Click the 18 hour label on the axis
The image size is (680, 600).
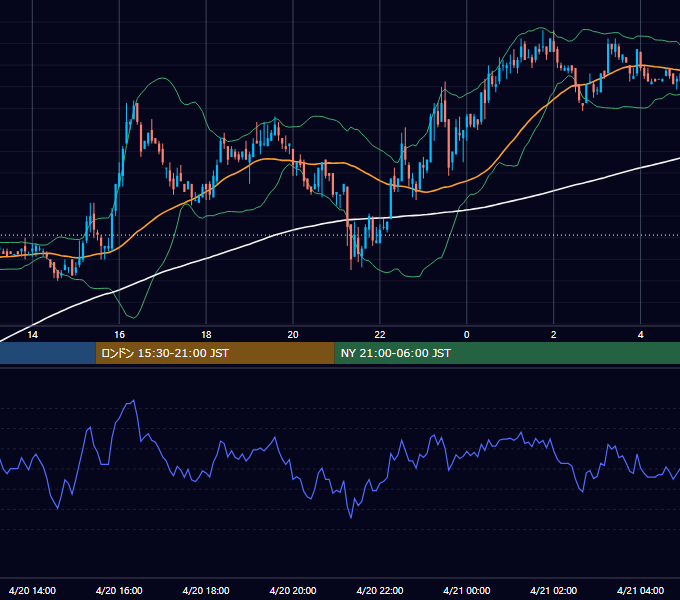206,335
